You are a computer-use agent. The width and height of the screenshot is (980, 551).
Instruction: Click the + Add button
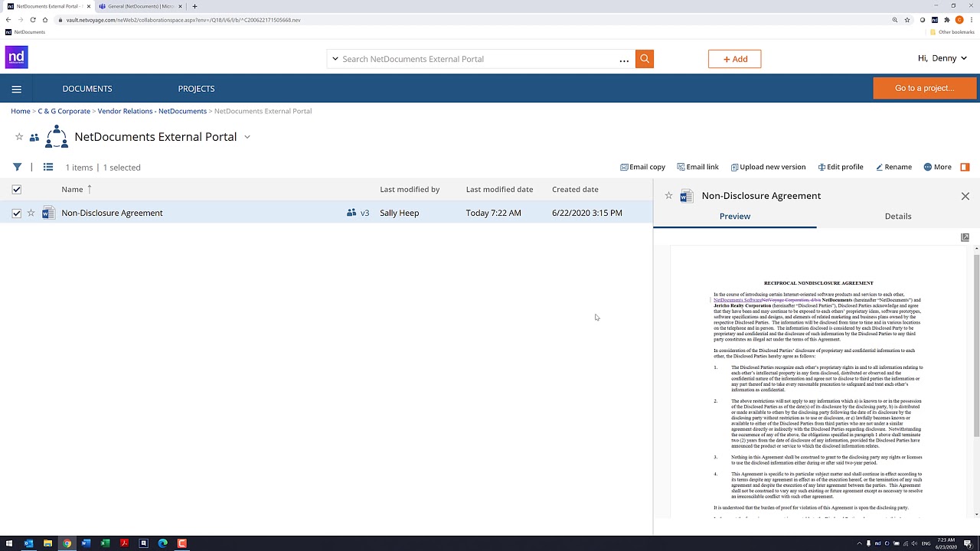point(734,59)
